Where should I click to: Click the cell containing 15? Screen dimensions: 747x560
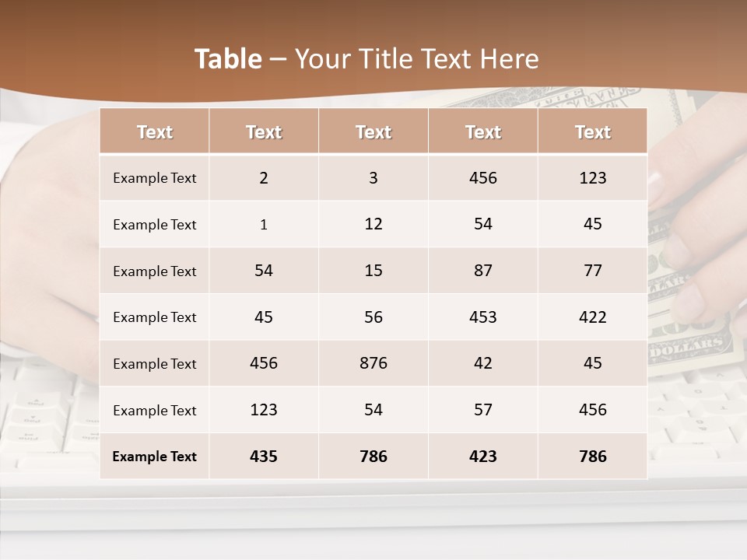coord(373,271)
